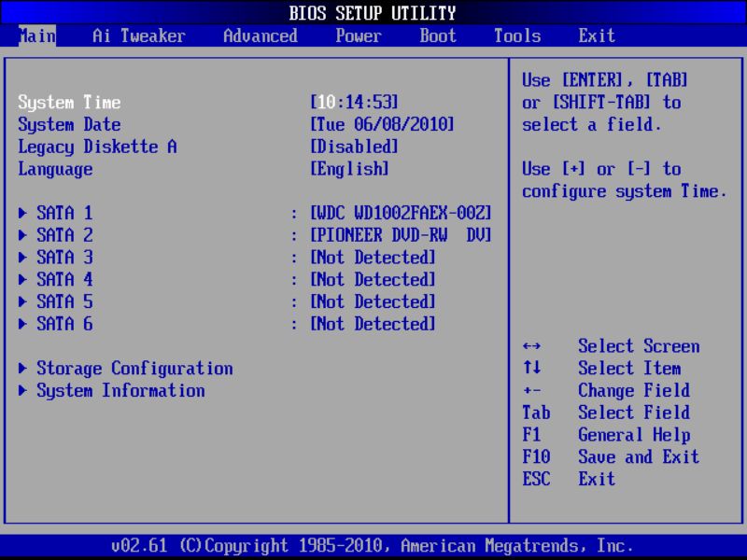Change the Legacy Diskette A Disabled value
The width and height of the screenshot is (747, 560).
(354, 147)
